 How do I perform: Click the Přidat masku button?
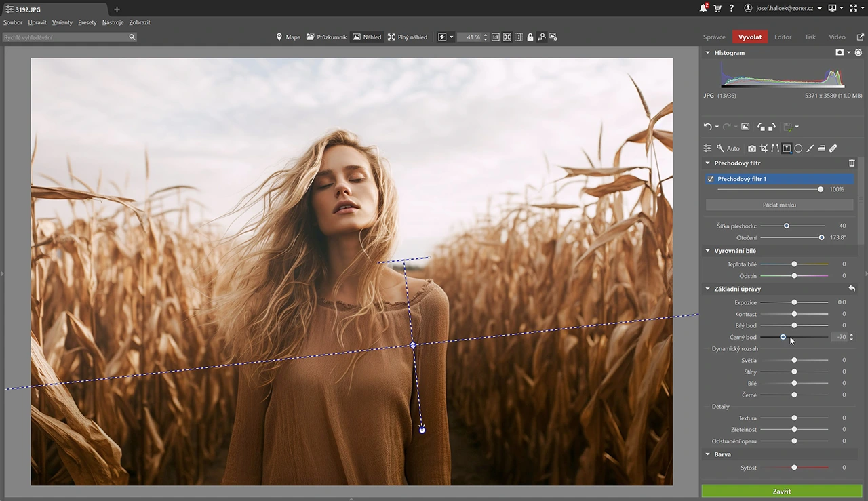[779, 205]
